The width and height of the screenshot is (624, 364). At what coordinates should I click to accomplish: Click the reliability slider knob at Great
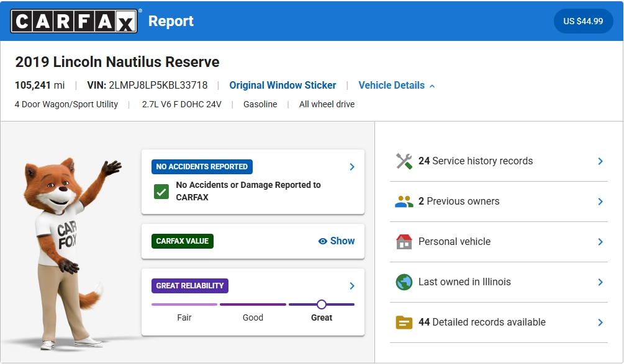321,304
